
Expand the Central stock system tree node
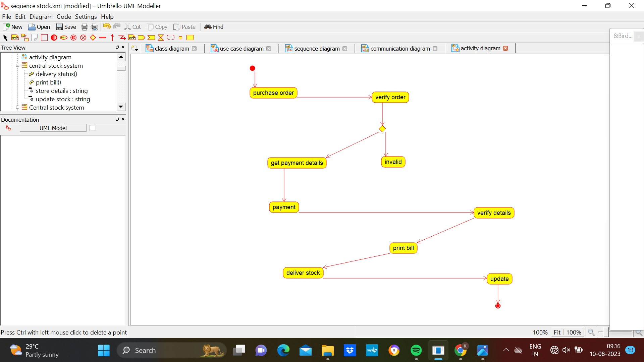(x=18, y=107)
